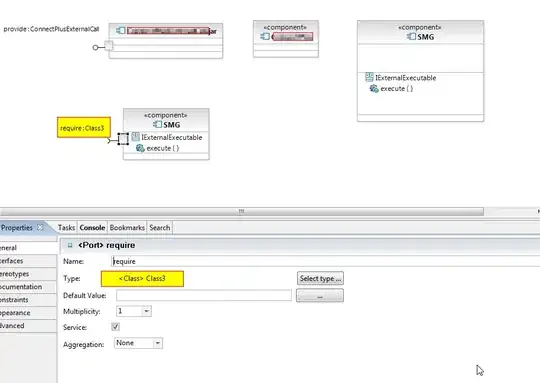Click the ellipsis button next to Default Value
The image size is (540, 383).
coord(320,296)
